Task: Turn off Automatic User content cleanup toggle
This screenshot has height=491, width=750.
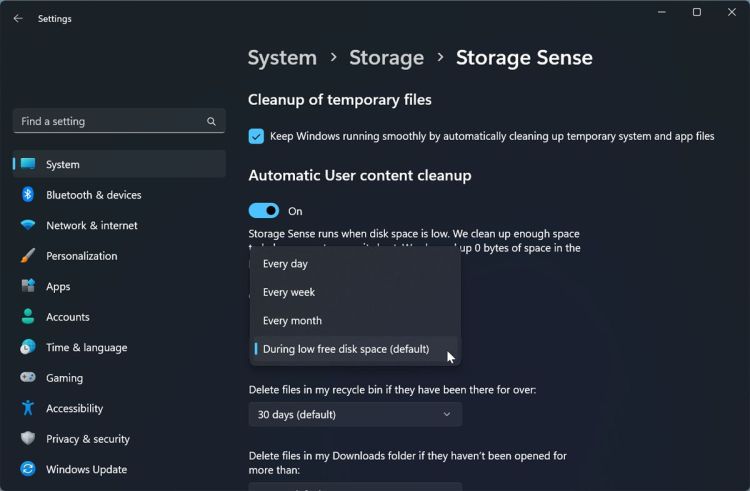Action: (264, 211)
